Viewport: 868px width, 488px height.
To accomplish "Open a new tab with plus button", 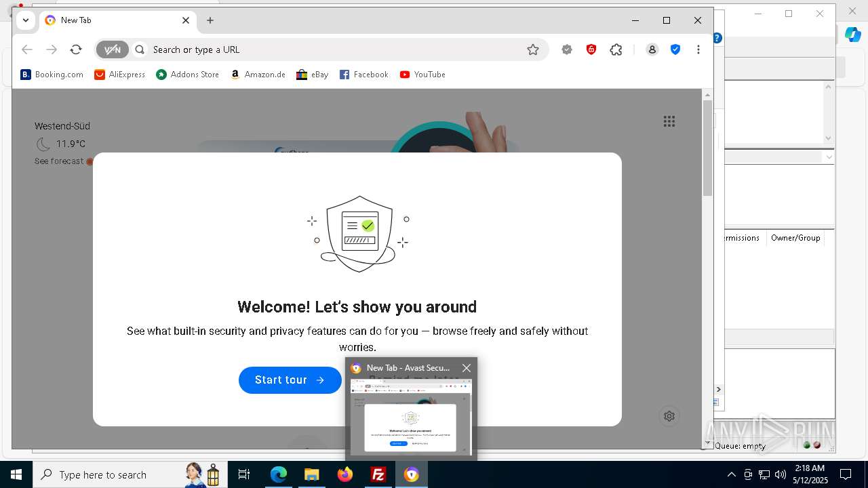I will (210, 20).
